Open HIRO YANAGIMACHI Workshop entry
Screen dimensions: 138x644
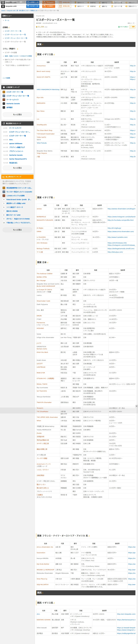(48, 90)
